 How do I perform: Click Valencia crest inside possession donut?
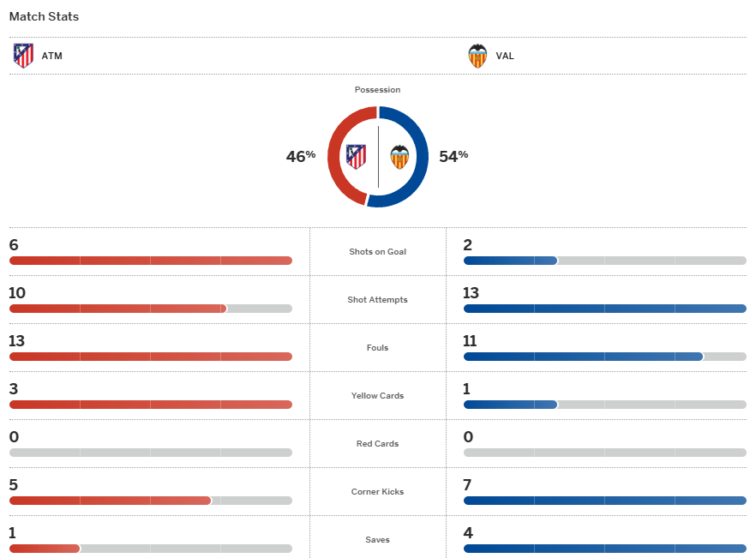pos(399,156)
